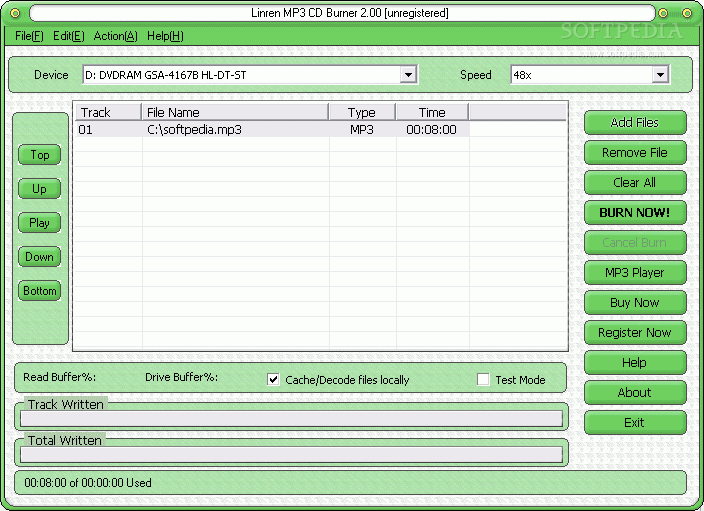Viewport: 704px width, 511px height.
Task: Click track number 01 cell
Action: tap(85, 130)
